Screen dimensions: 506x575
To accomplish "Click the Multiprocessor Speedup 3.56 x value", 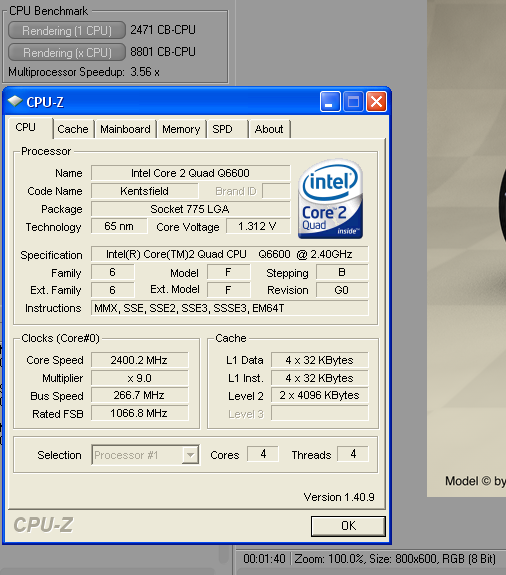I will point(145,72).
